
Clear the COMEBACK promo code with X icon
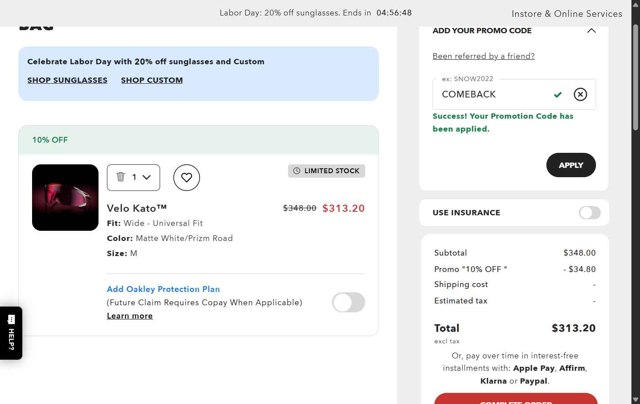580,94
